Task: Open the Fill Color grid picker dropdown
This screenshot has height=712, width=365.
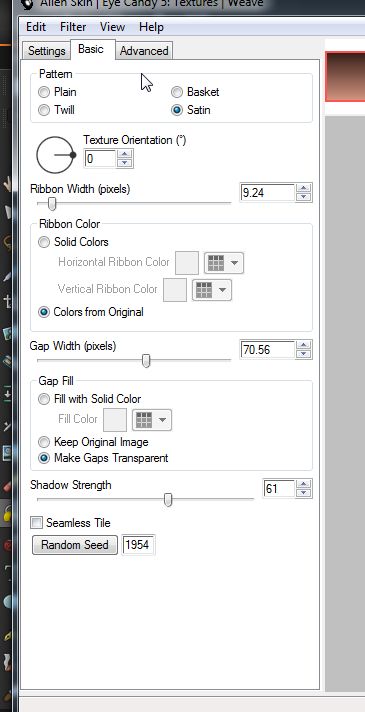Action: click(152, 420)
